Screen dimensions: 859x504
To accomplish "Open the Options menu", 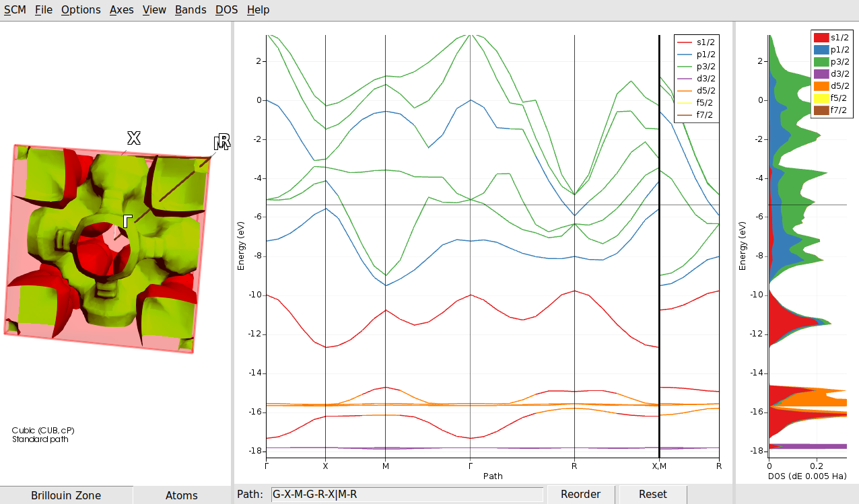I will point(80,9).
